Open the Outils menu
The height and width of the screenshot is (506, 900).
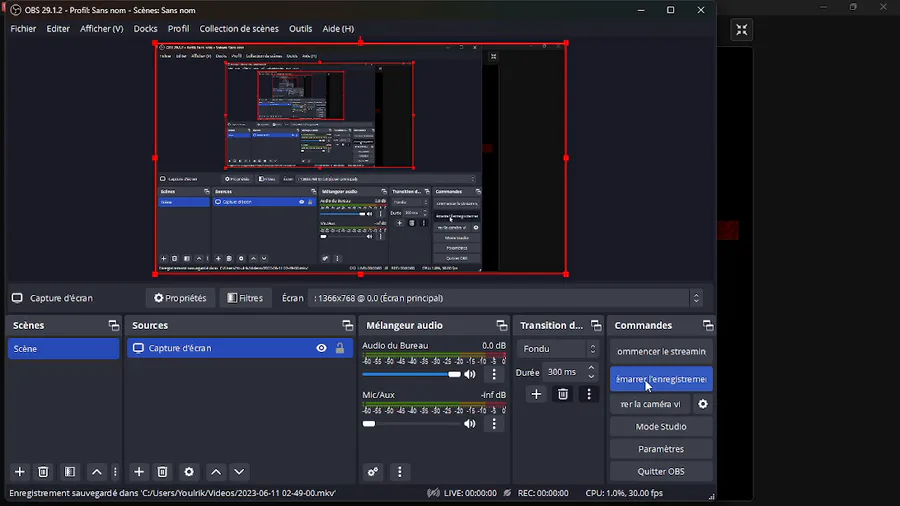coord(301,29)
